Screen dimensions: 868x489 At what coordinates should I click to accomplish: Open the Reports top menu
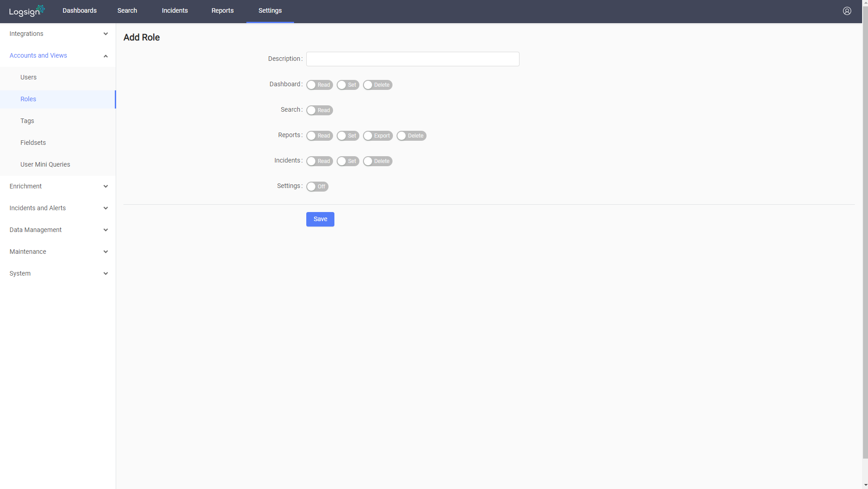click(222, 11)
